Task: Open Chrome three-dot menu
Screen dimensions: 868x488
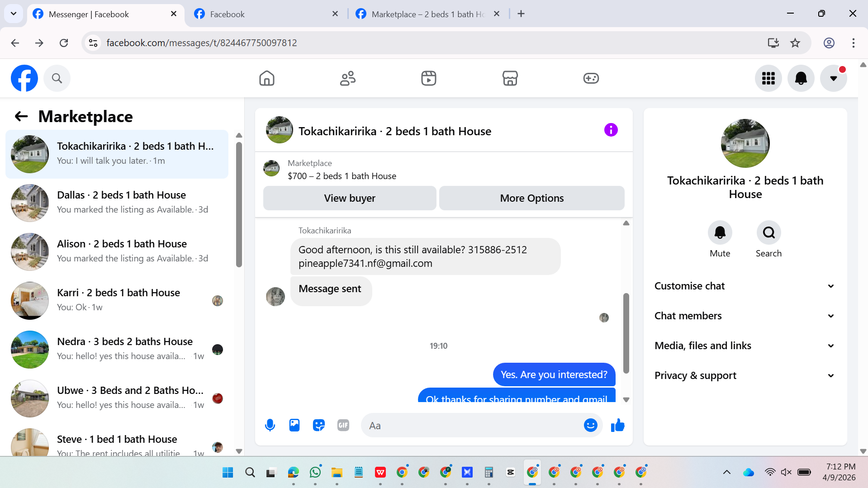Action: click(853, 43)
